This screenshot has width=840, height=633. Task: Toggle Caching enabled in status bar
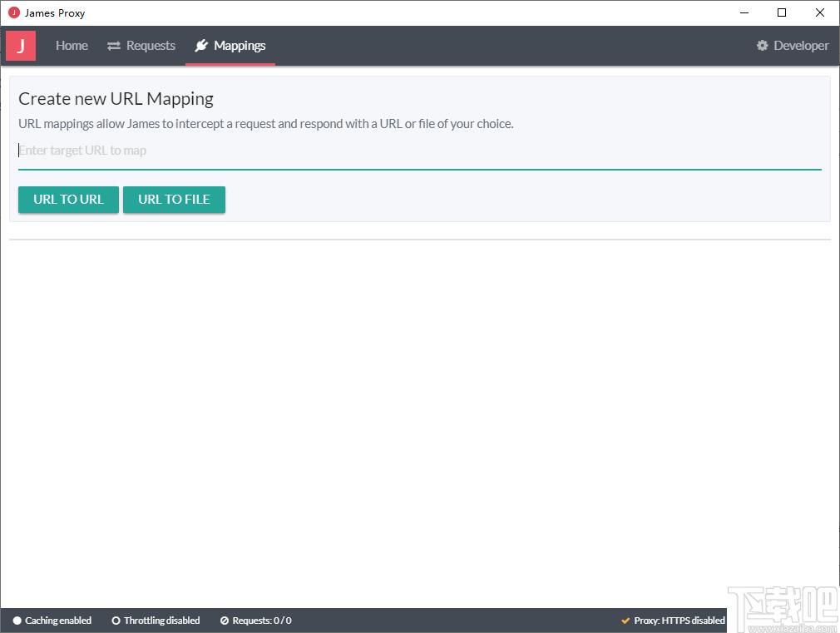tap(52, 621)
